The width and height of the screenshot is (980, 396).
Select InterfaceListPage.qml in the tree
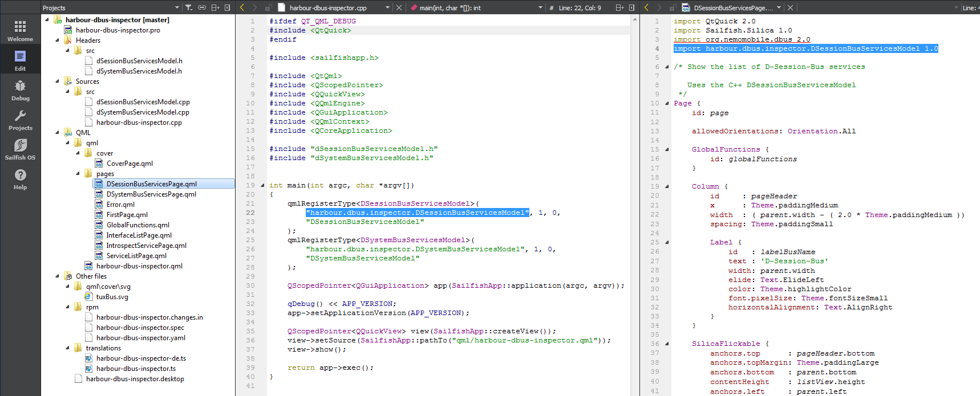pyautogui.click(x=139, y=235)
